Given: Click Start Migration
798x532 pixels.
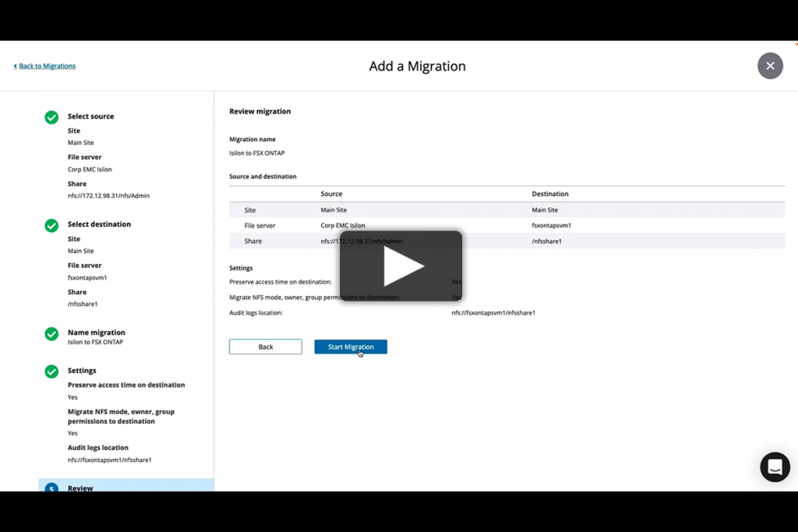Looking at the screenshot, I should [x=351, y=347].
